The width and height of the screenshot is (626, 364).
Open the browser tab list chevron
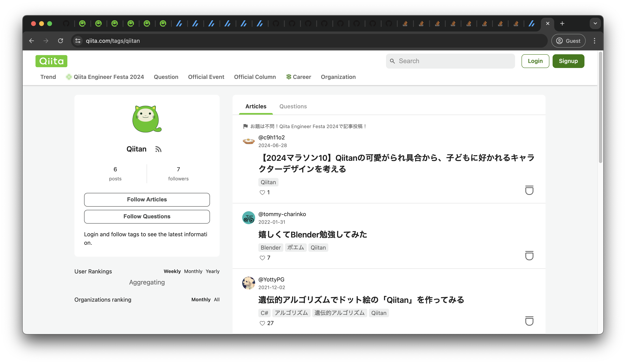[x=595, y=23]
